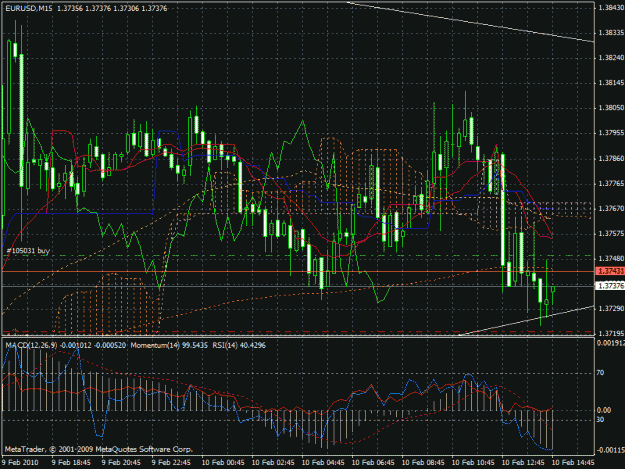Click the red 1.37431 price level tag
This screenshot has height=469, width=625.
point(610,271)
